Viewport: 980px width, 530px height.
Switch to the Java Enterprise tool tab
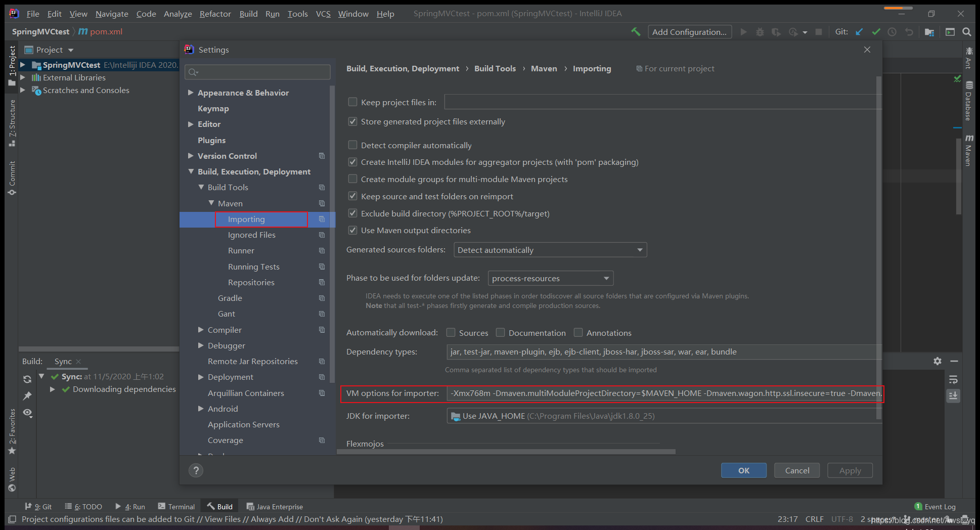pos(275,507)
